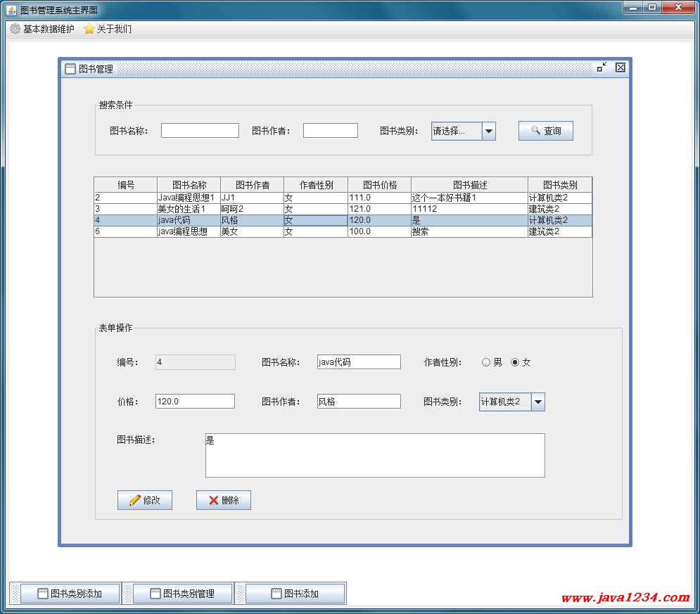Click the 图书名称 column header
Viewport: 700px width, 614px height.
[x=189, y=185]
